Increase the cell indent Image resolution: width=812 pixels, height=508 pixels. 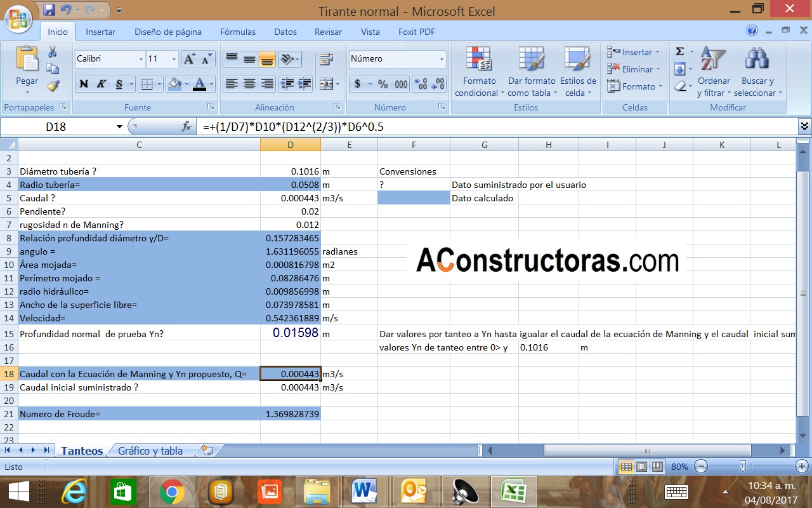tap(304, 84)
